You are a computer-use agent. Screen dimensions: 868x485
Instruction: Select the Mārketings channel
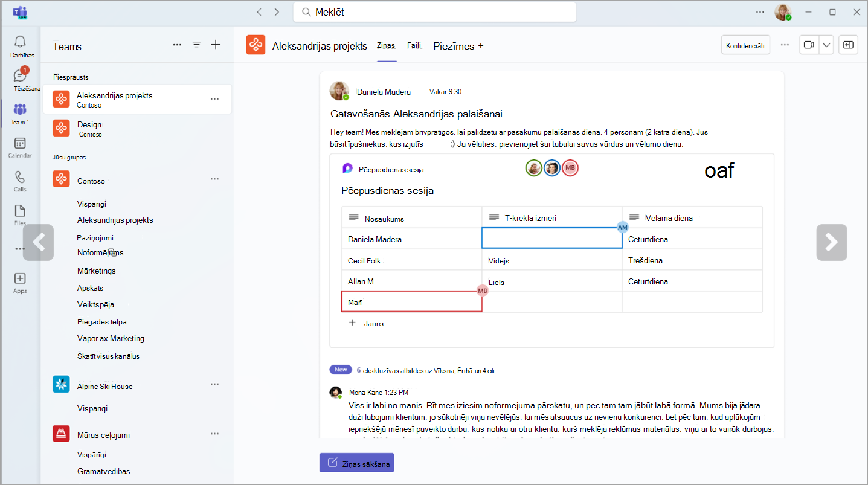point(97,271)
